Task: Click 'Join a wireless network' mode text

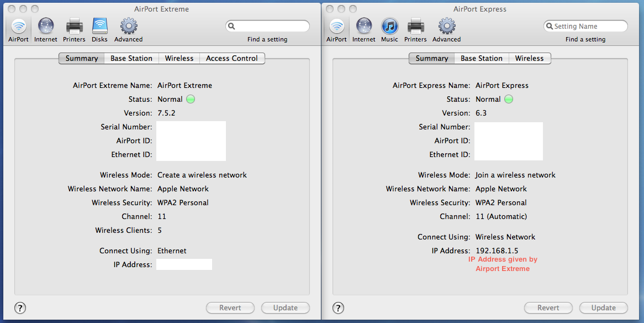Action: click(x=515, y=175)
